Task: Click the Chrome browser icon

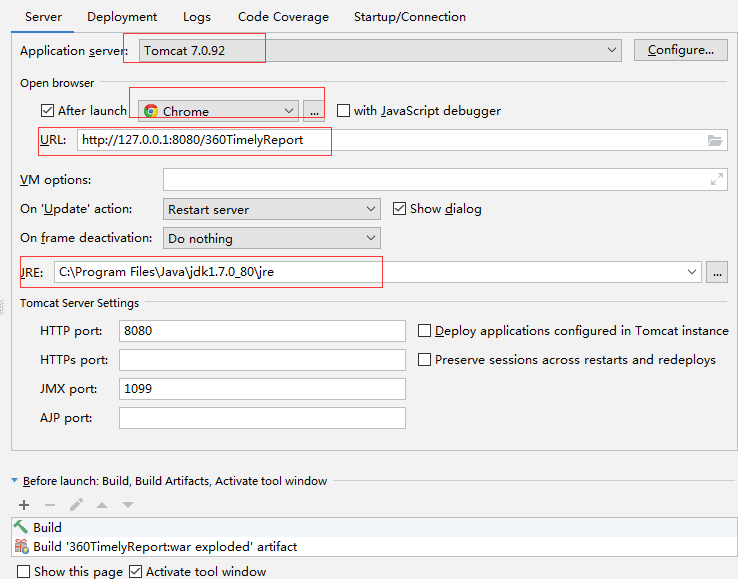Action: (151, 111)
